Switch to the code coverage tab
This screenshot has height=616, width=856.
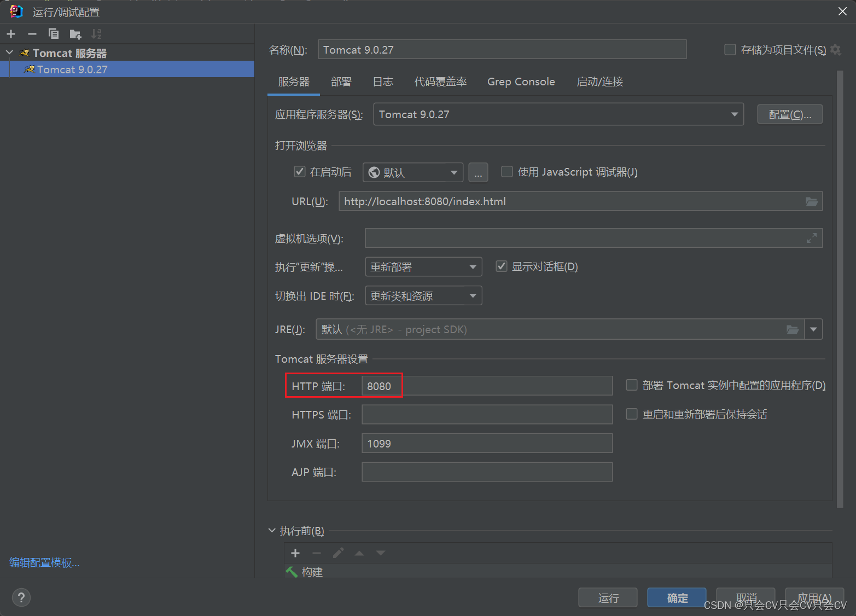click(440, 82)
